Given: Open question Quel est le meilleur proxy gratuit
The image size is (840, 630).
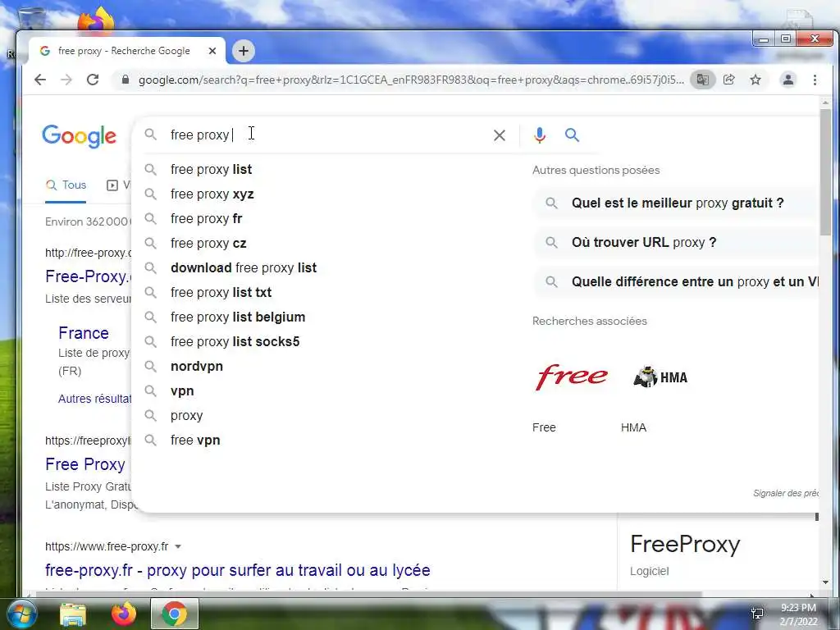Looking at the screenshot, I should point(677,203).
